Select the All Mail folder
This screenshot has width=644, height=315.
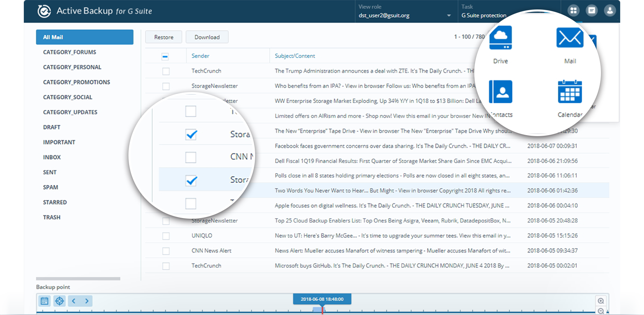[85, 37]
